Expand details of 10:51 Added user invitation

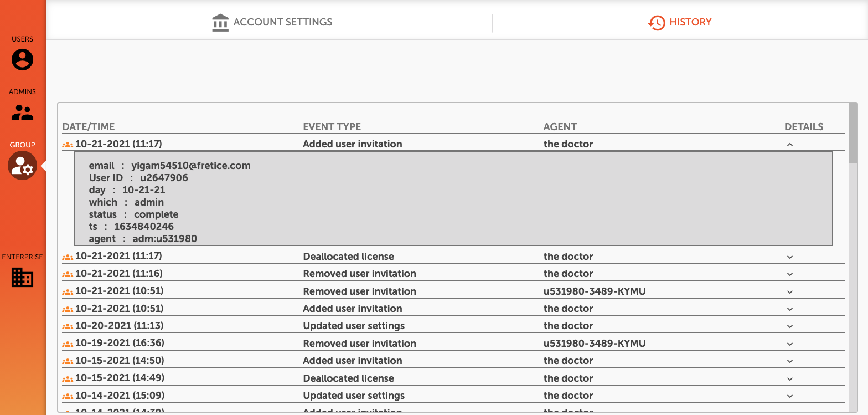pos(790,309)
